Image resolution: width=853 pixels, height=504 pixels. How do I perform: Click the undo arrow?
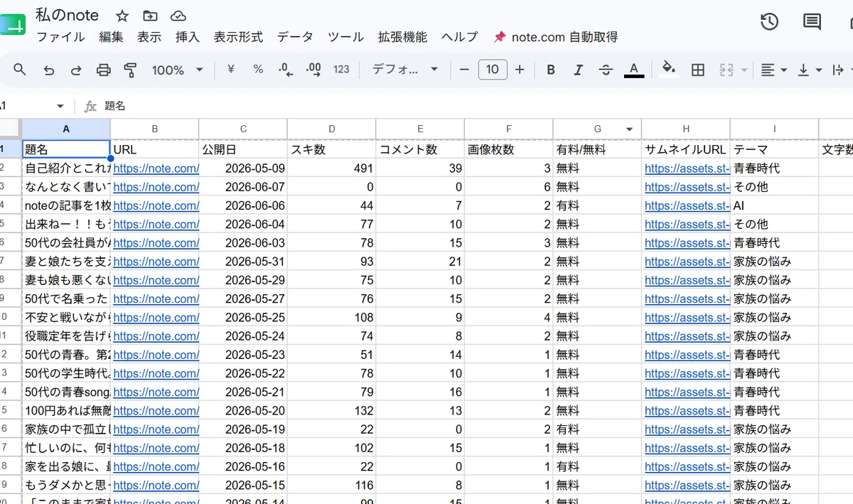click(x=48, y=70)
